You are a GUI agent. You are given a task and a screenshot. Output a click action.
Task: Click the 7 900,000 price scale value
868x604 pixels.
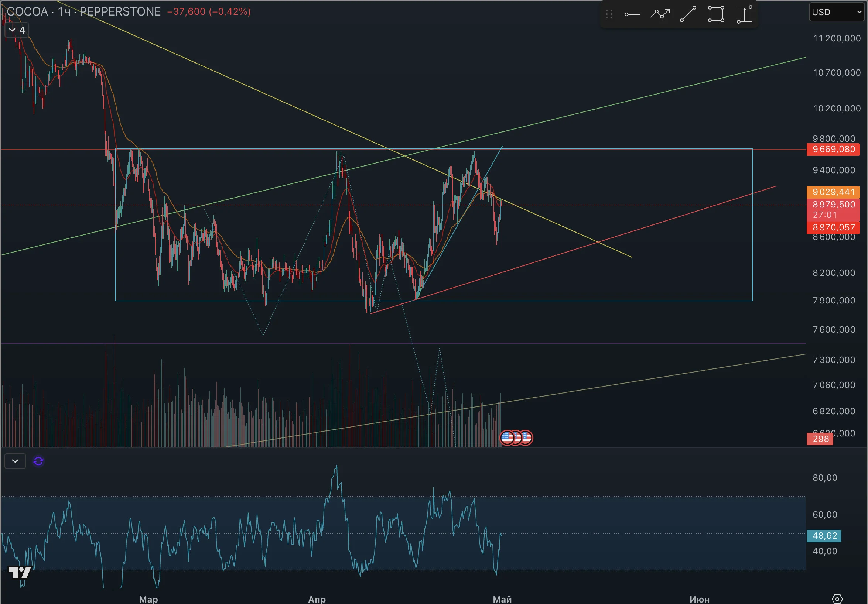pyautogui.click(x=834, y=301)
